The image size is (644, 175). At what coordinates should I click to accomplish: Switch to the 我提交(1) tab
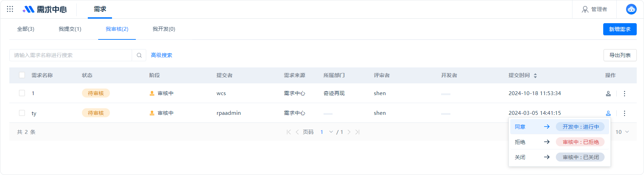70,29
